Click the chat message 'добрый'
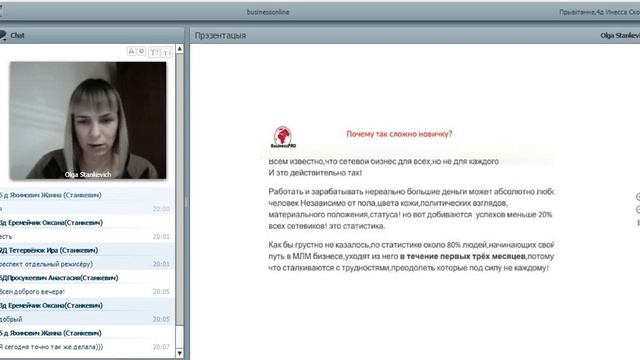This screenshot has height=360, width=640. pyautogui.click(x=11, y=320)
